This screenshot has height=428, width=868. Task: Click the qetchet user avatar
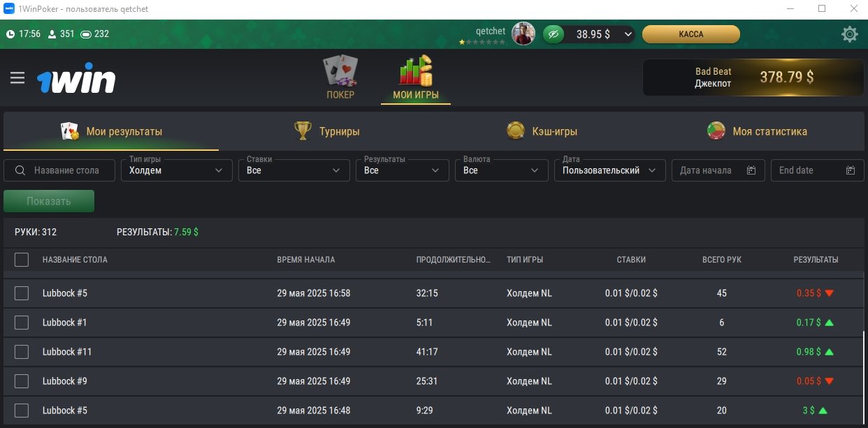click(523, 34)
